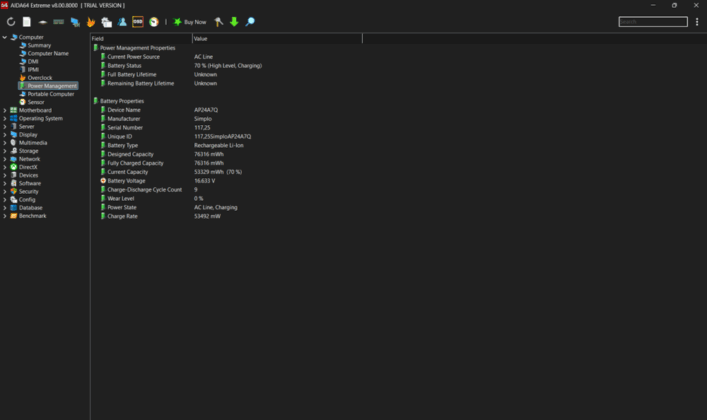Click the blue user silhouette icon
This screenshot has height=420, width=707.
pyautogui.click(x=122, y=22)
